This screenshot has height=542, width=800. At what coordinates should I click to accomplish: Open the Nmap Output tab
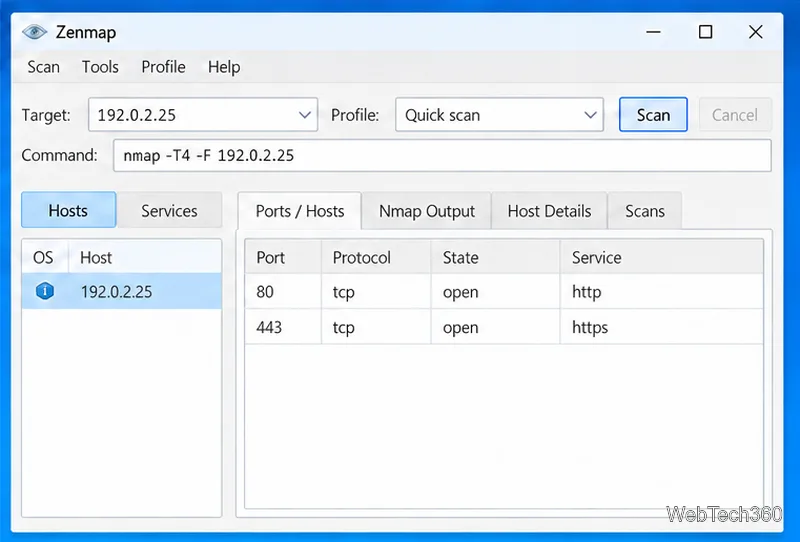[x=427, y=211]
